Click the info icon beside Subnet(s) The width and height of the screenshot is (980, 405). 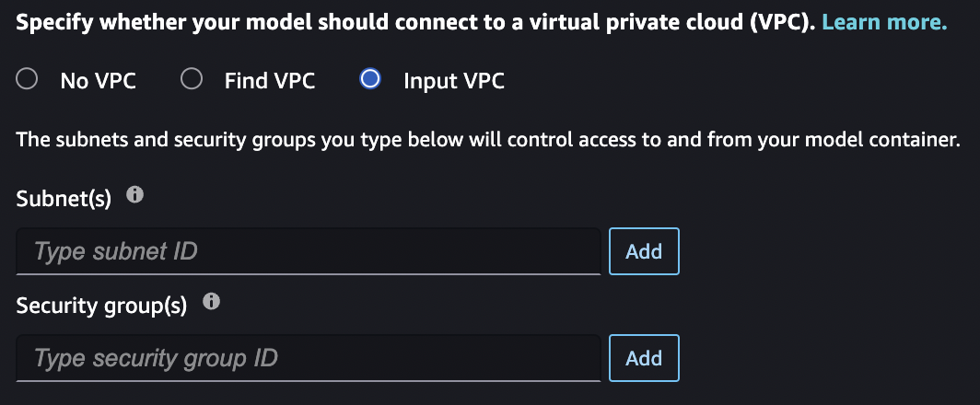pos(134,195)
